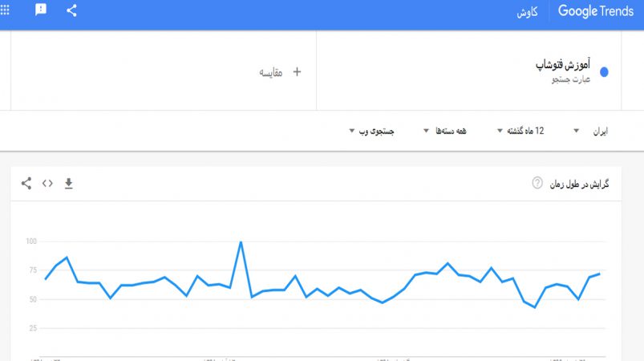Open the ایران country dropdown
The width and height of the screenshot is (644, 361).
(590, 131)
